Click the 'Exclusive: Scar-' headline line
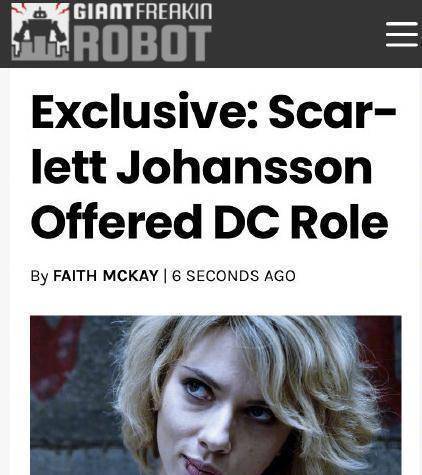Screen dimensions: 422x475 [214, 111]
